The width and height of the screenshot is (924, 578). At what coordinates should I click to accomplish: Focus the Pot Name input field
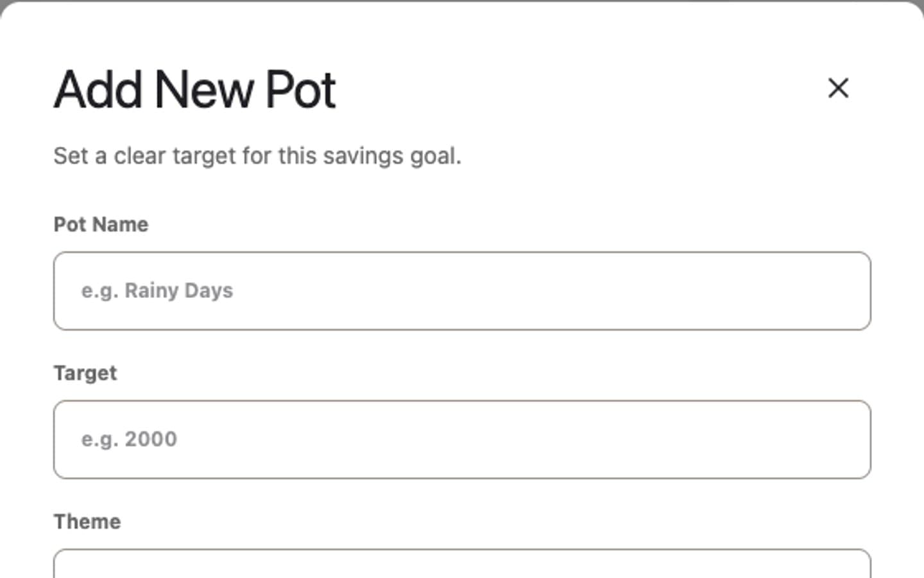[462, 291]
